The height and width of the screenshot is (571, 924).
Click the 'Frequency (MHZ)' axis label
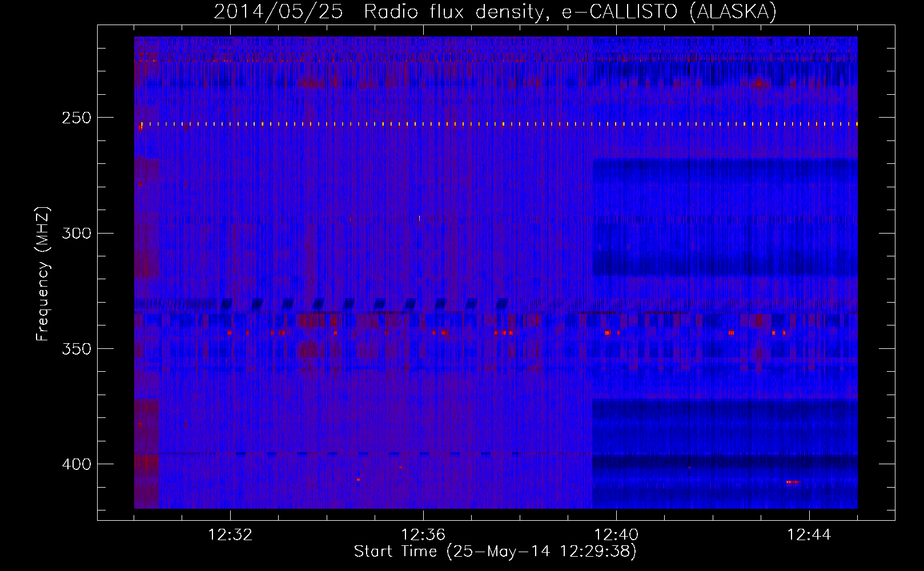(x=43, y=274)
